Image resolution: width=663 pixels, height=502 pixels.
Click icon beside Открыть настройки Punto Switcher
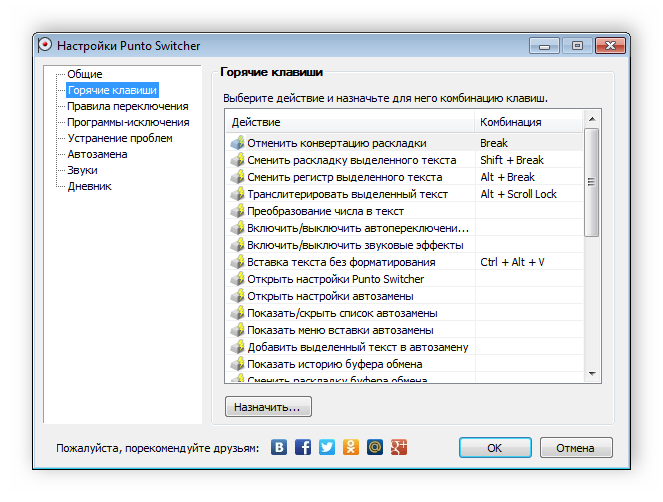coord(238,279)
